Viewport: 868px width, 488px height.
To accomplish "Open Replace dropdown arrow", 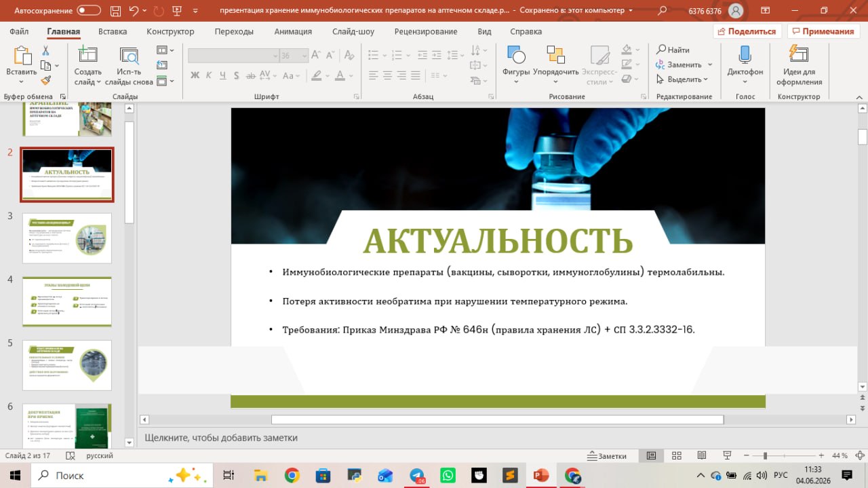I will point(710,64).
